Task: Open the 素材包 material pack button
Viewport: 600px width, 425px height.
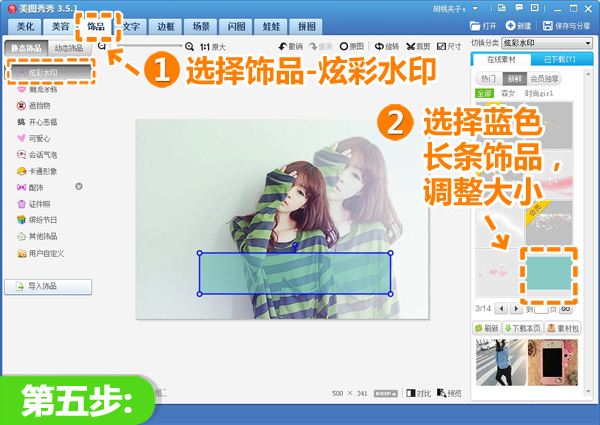Action: 563,328
